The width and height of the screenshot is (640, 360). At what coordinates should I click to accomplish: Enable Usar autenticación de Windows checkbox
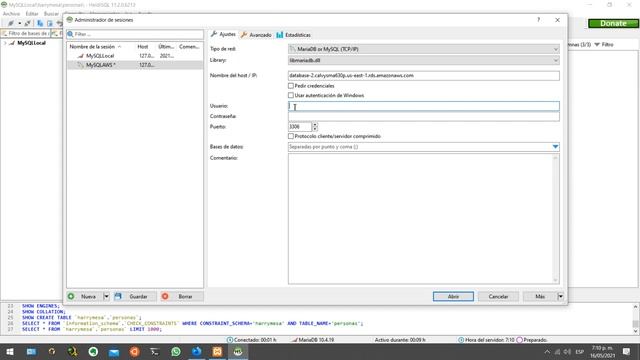[291, 95]
